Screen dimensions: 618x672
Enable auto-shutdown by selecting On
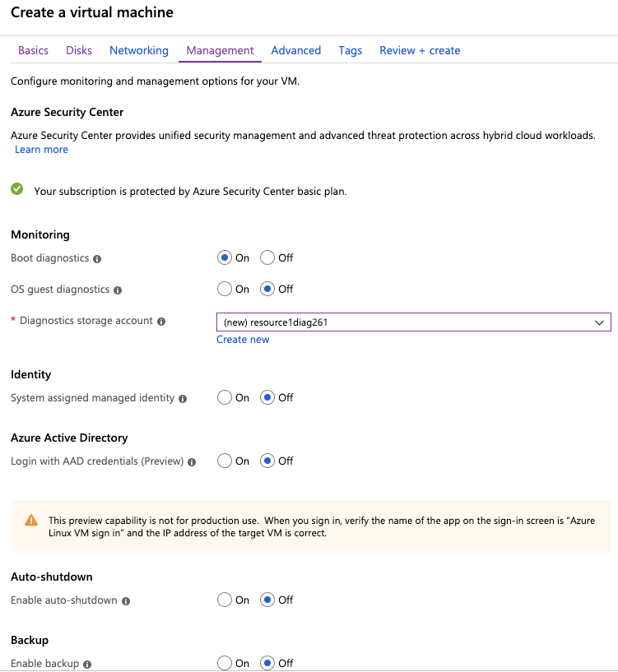pos(225,600)
